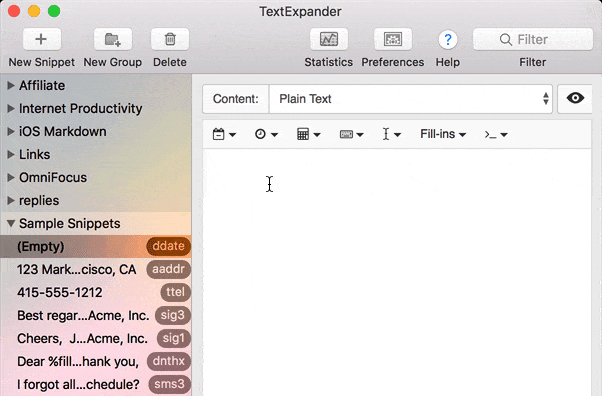
Task: Open Help question mark button
Action: coord(448,40)
